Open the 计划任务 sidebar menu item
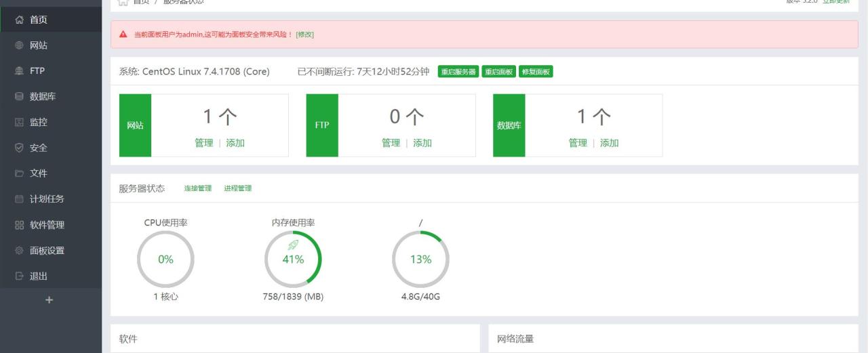 [47, 199]
